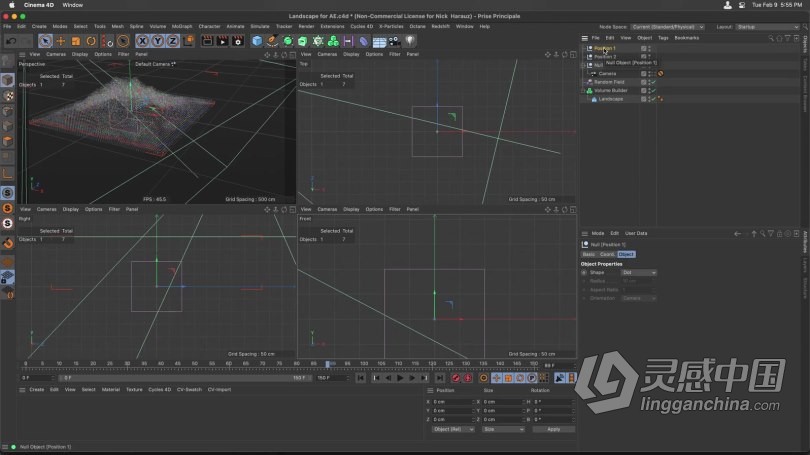This screenshot has width=810, height=455.
Task: Open the Extensions menu
Action: [332, 26]
